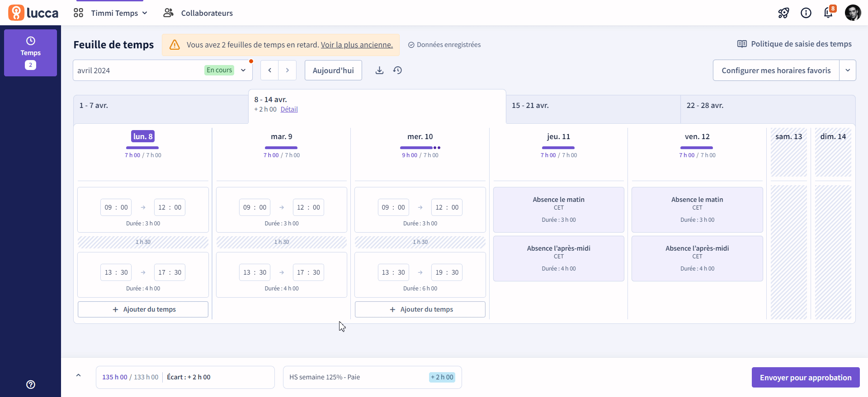Switch to the 15 - 21 avr. week tab

[x=593, y=109]
